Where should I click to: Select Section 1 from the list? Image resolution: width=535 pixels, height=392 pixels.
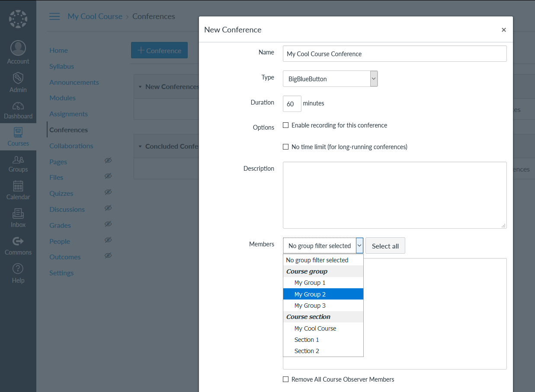tap(323, 340)
